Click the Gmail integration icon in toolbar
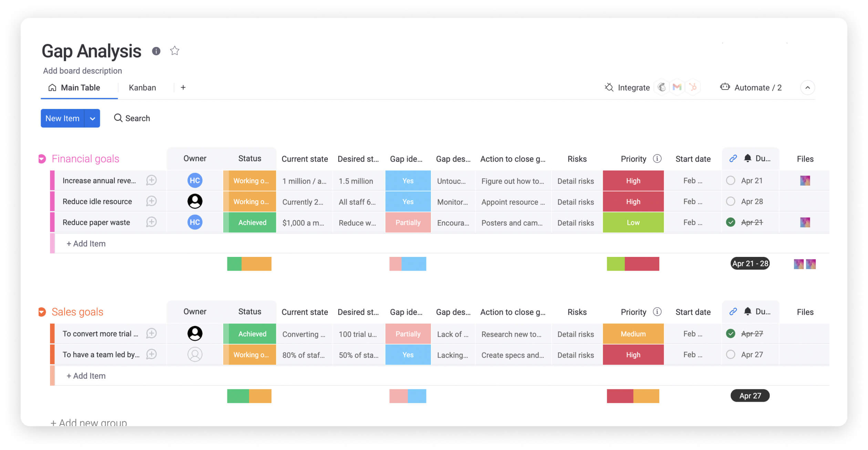This screenshot has height=450, width=868. click(679, 87)
